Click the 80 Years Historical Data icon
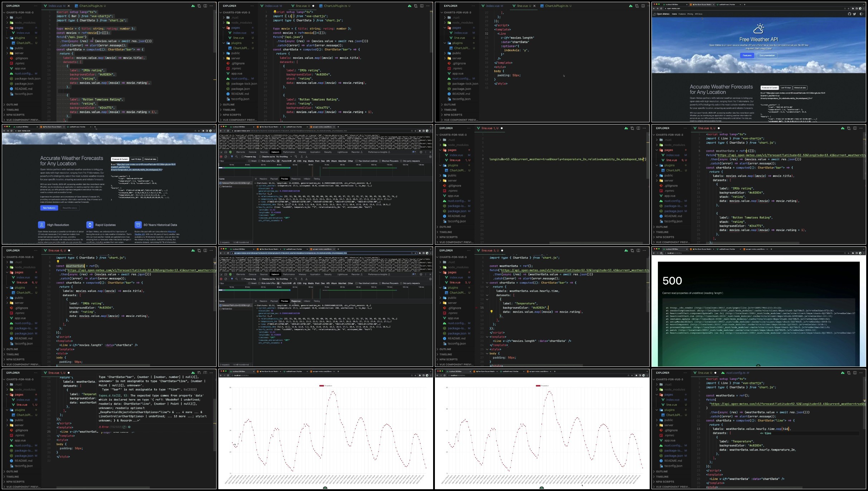The height and width of the screenshot is (491, 868). tap(138, 225)
